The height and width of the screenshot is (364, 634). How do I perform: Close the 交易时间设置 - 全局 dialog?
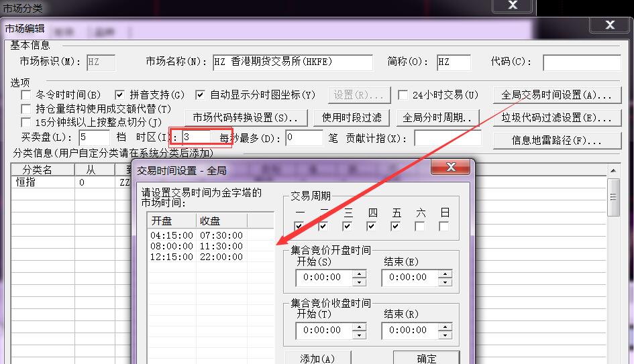tap(450, 167)
